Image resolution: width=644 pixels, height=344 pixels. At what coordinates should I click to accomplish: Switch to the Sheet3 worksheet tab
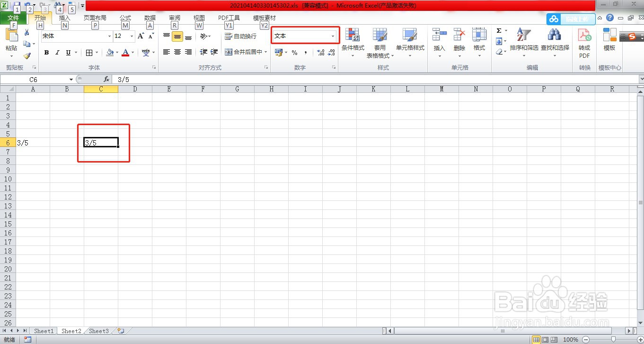pos(99,331)
